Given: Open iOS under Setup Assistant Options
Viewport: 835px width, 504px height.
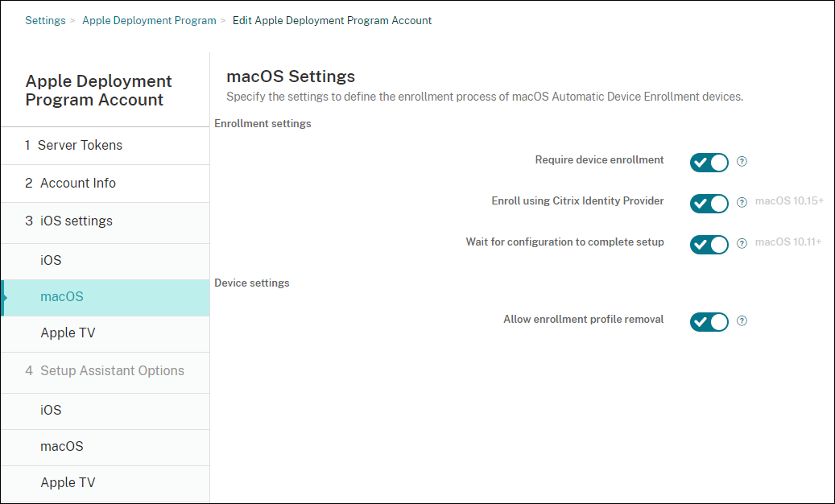Looking at the screenshot, I should [x=51, y=411].
